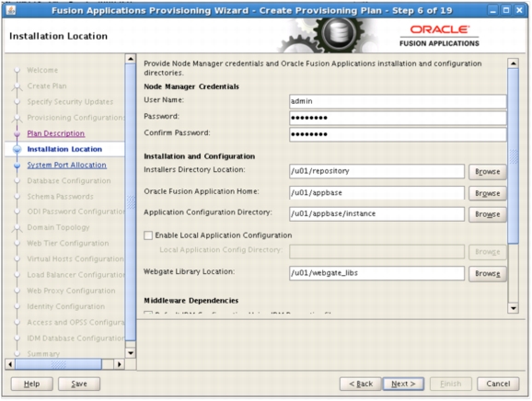Click the step list horizontal scrollbar thumb
The width and height of the screenshot is (532, 401).
tap(58, 364)
